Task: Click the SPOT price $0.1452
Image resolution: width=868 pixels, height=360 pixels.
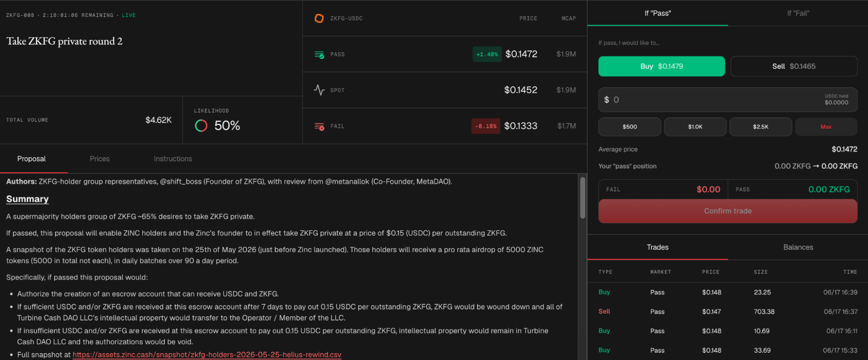Action: point(521,90)
